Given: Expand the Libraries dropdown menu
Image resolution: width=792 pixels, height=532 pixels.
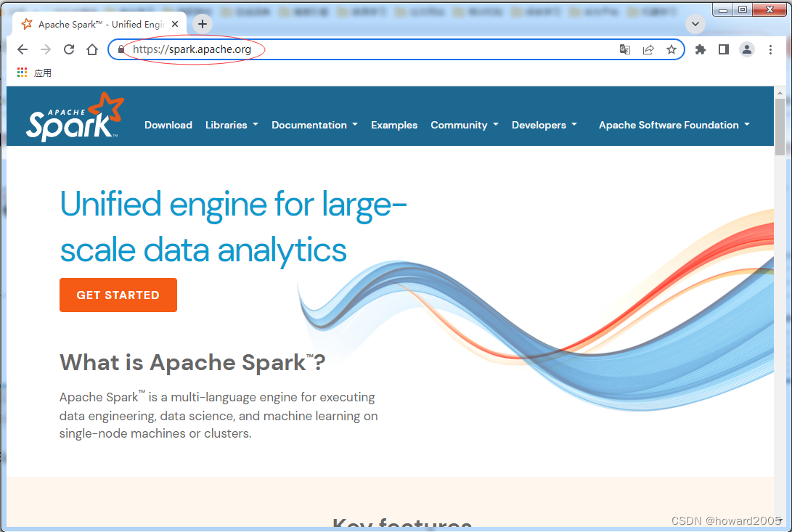Looking at the screenshot, I should 232,125.
